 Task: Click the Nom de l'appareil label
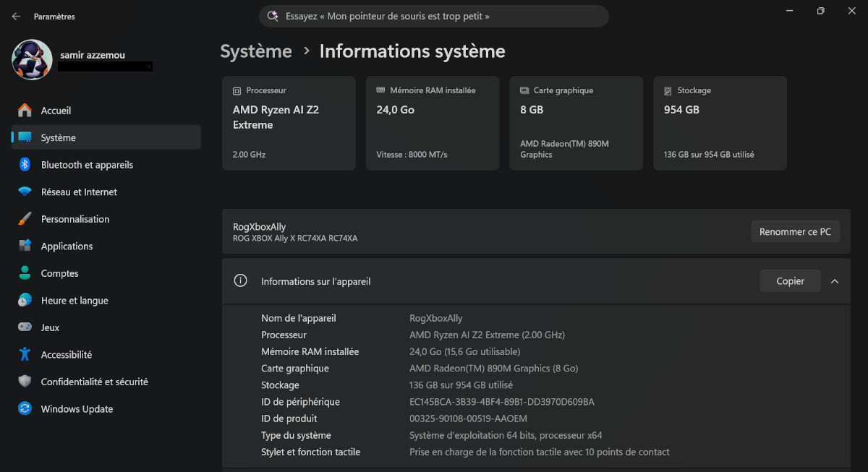pos(299,318)
